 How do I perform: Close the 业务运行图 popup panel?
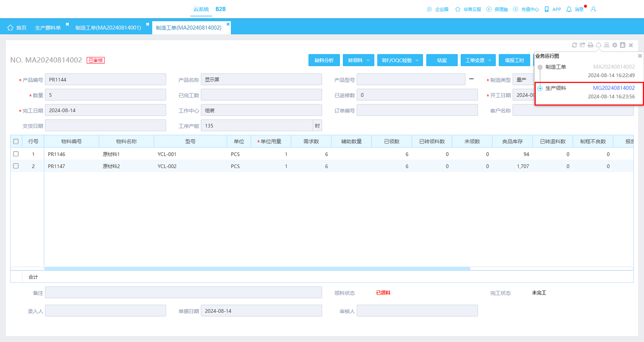point(640,56)
